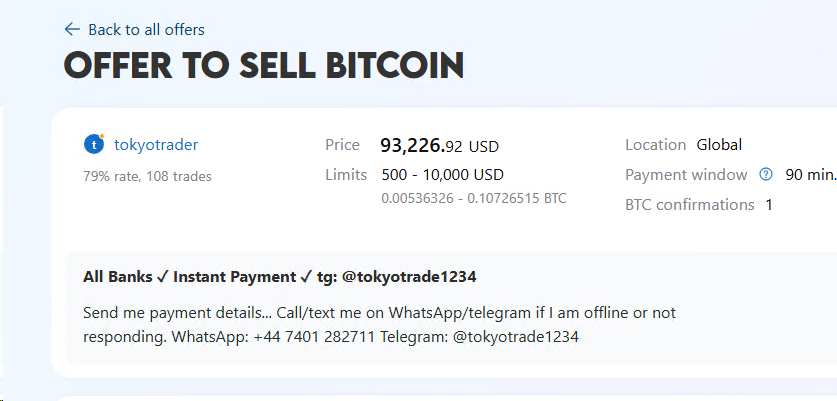Click the 500 - 10,000 USD limits value
Image resolution: width=837 pixels, height=401 pixels.
coord(442,175)
